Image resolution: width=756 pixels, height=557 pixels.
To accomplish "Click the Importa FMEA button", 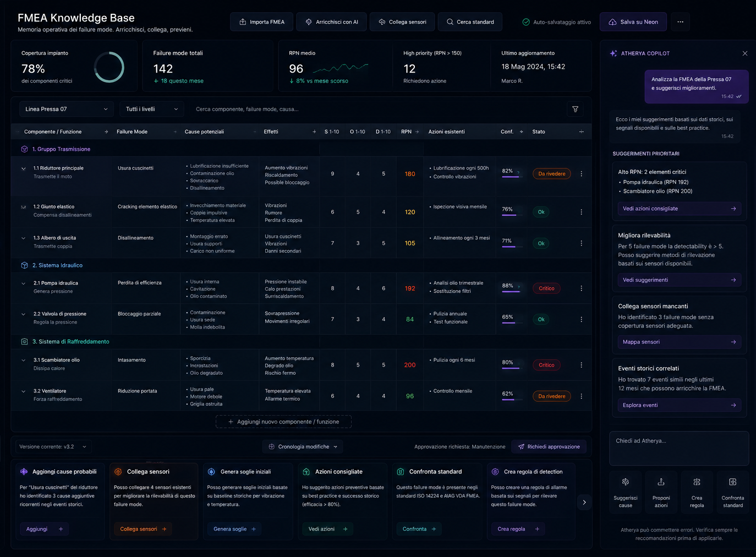I will (x=261, y=22).
